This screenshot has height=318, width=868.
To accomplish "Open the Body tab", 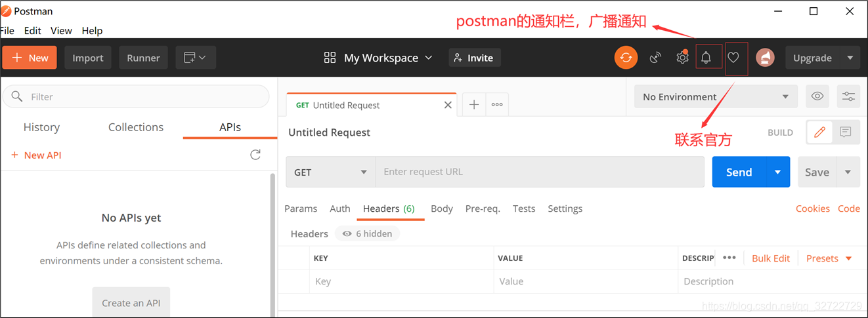I will (442, 209).
